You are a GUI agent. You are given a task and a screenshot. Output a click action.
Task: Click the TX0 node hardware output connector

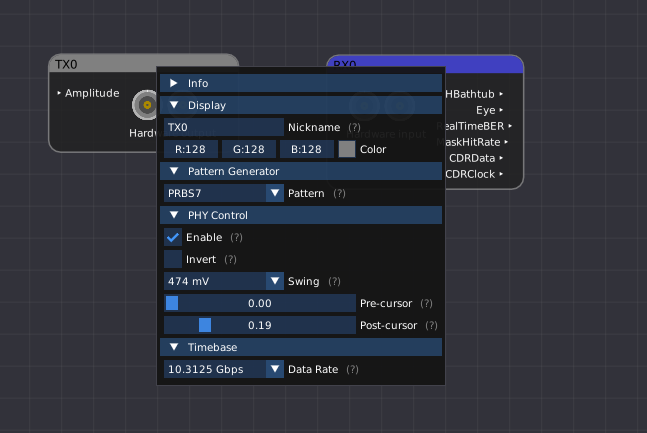pos(146,105)
